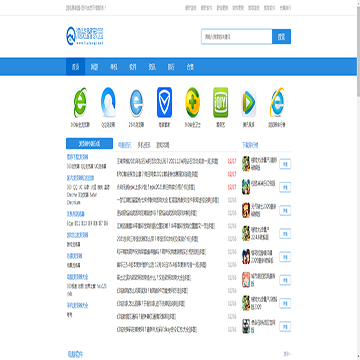Click the site logo beside liulanqi.net
The height and width of the screenshot is (360, 360).
tap(85, 36)
